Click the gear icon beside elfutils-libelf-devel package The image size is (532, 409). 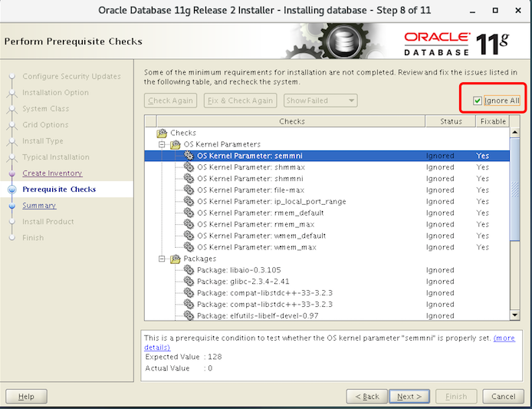coord(189,315)
